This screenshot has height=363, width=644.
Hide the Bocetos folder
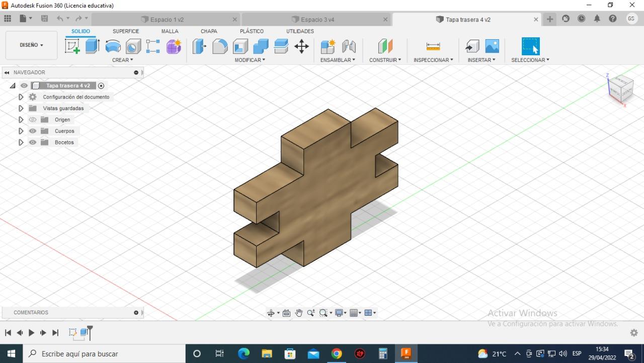pos(33,142)
